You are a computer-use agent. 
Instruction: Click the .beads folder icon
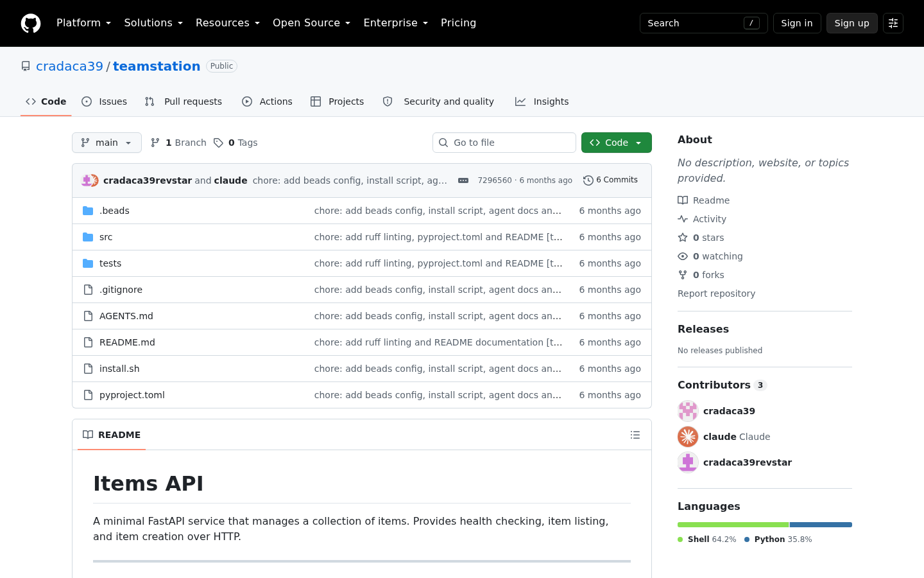(88, 211)
